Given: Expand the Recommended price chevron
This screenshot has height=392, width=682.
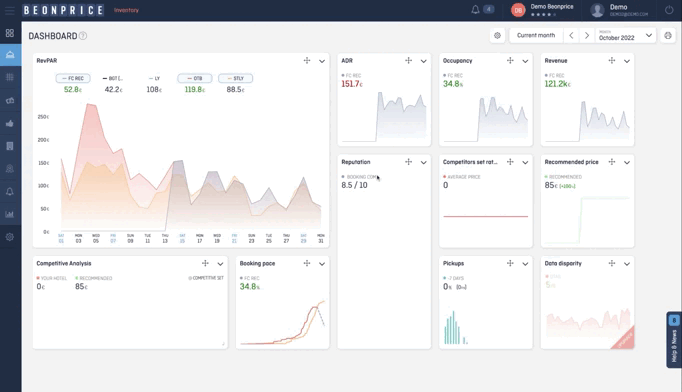Looking at the screenshot, I should point(627,162).
